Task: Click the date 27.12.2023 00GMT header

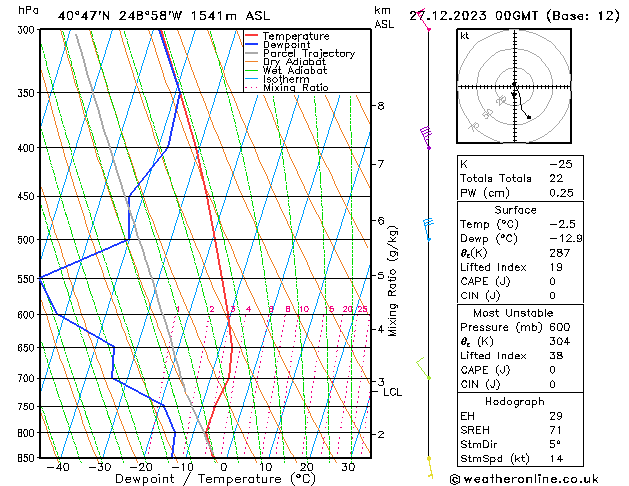Action: [473, 16]
